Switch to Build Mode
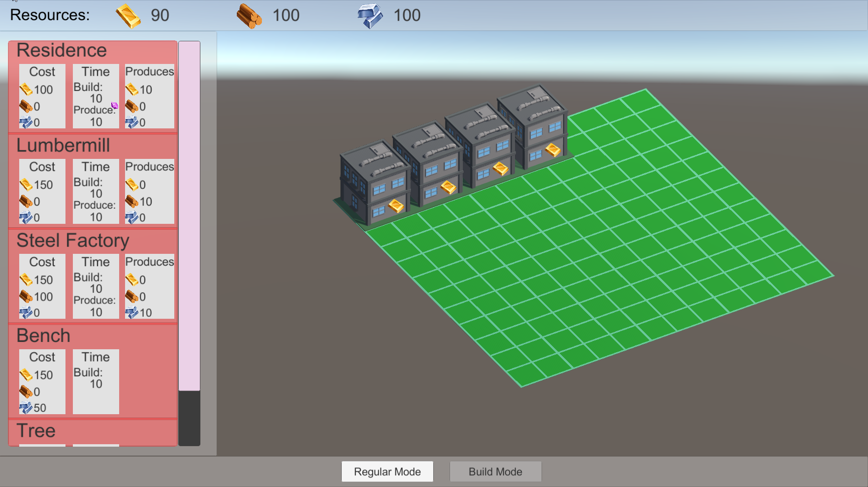 coord(496,472)
